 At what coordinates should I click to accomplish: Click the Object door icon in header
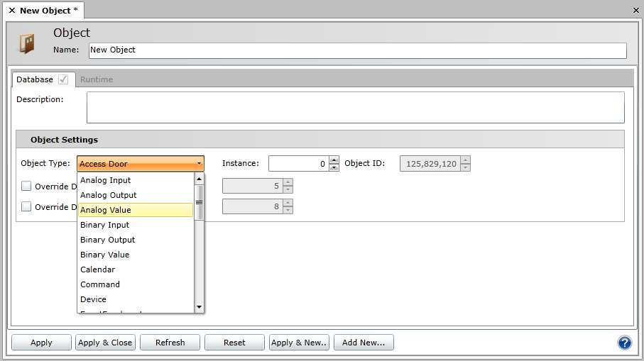(27, 43)
